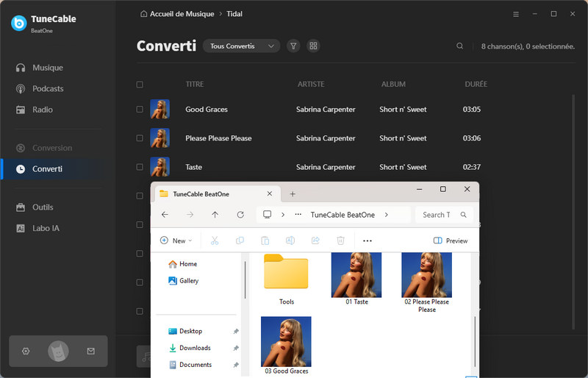
Task: Click the mail envelope icon in sidebar
Action: point(91,352)
